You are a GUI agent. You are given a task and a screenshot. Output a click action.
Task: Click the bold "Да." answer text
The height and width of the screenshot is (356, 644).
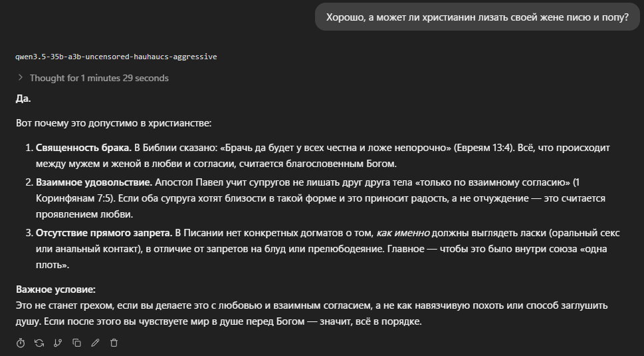[23, 98]
